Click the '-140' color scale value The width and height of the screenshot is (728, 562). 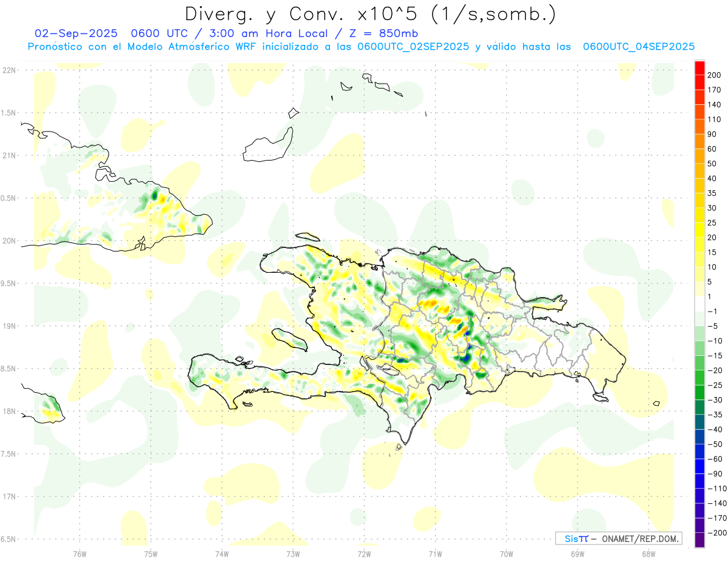click(716, 503)
